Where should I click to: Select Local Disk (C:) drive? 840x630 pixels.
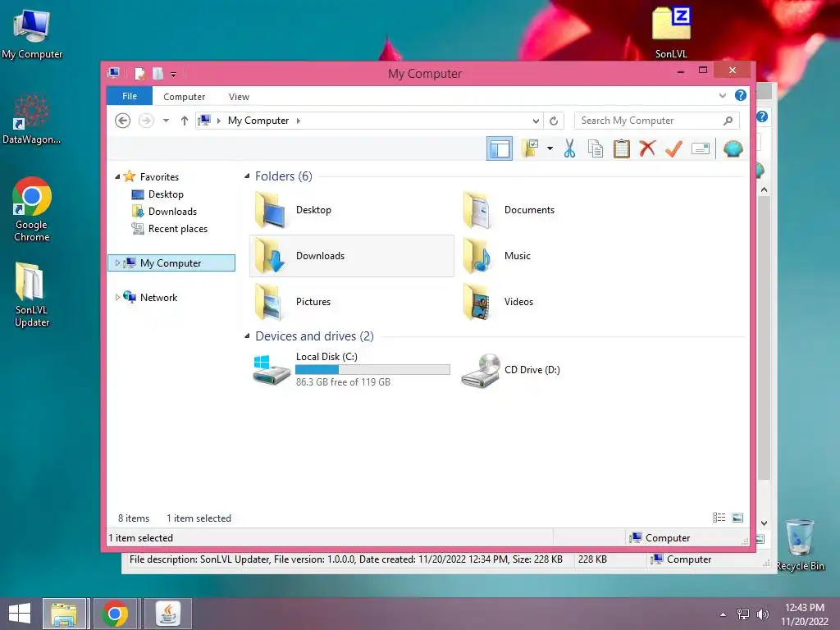click(351, 369)
